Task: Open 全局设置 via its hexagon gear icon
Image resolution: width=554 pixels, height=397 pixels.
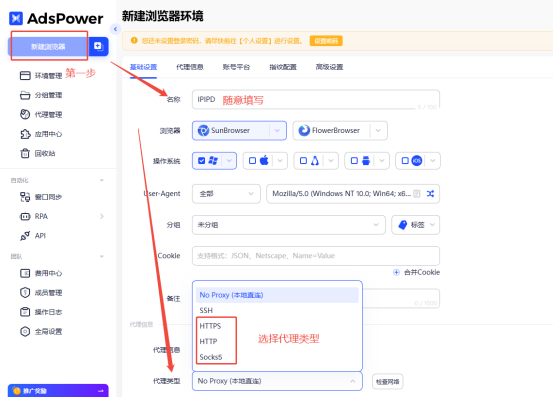Action: point(25,331)
